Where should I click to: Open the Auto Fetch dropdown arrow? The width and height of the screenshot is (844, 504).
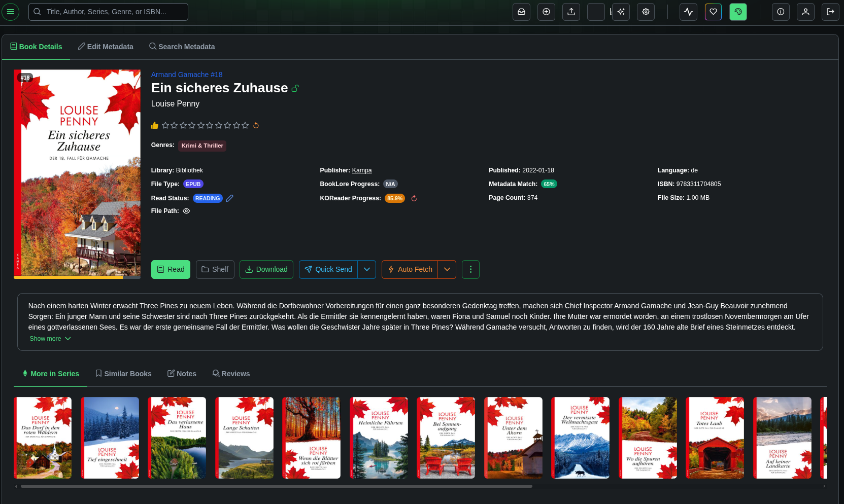[x=447, y=269]
